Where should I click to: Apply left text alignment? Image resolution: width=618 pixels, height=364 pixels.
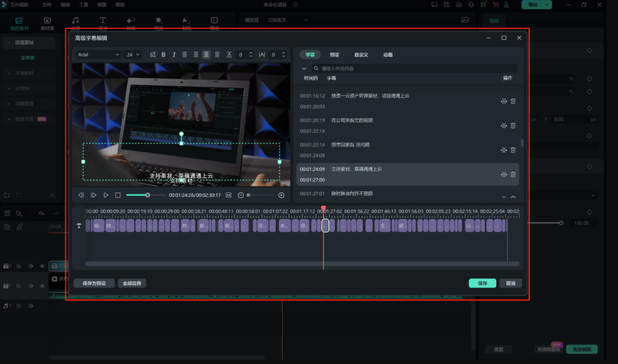click(185, 55)
